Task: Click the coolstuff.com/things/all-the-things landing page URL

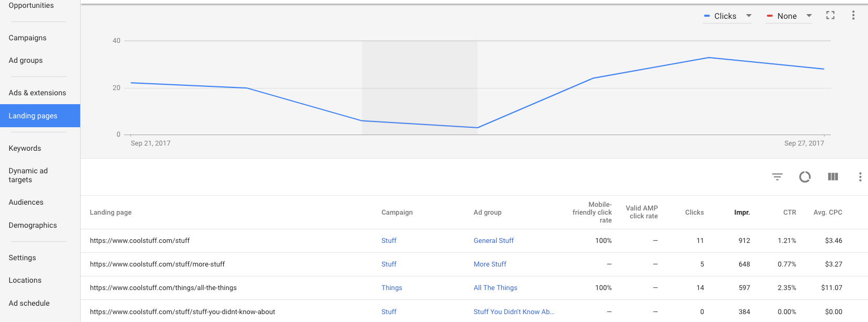Action: point(163,288)
